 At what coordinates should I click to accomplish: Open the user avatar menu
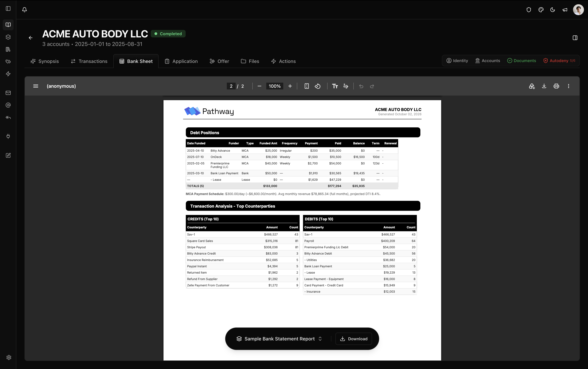(x=578, y=10)
